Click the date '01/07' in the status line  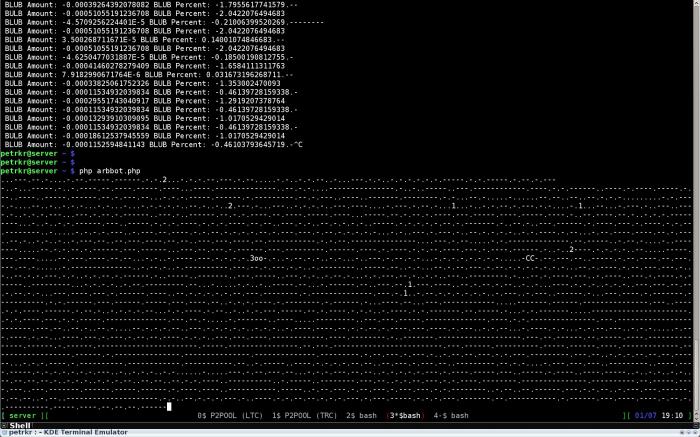[646, 416]
